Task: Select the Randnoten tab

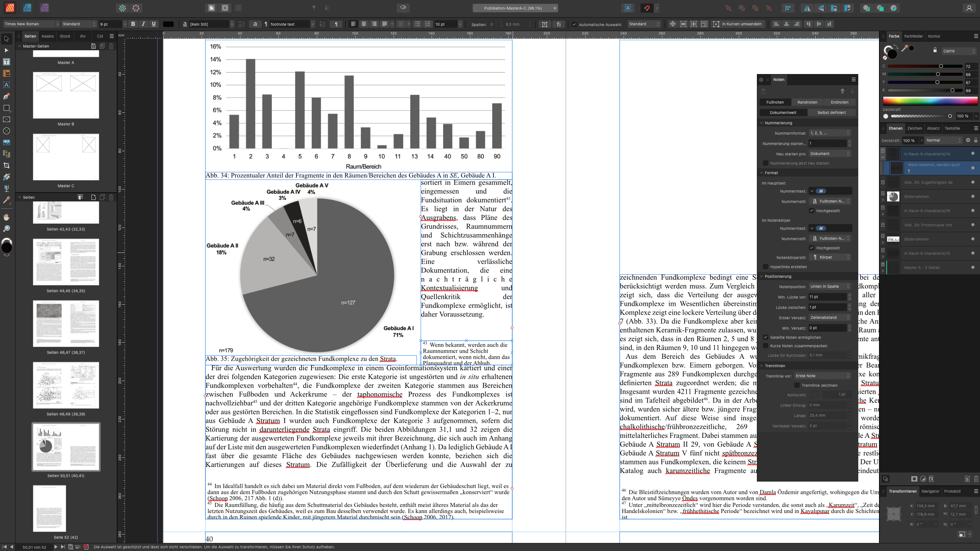Action: pyautogui.click(x=807, y=102)
